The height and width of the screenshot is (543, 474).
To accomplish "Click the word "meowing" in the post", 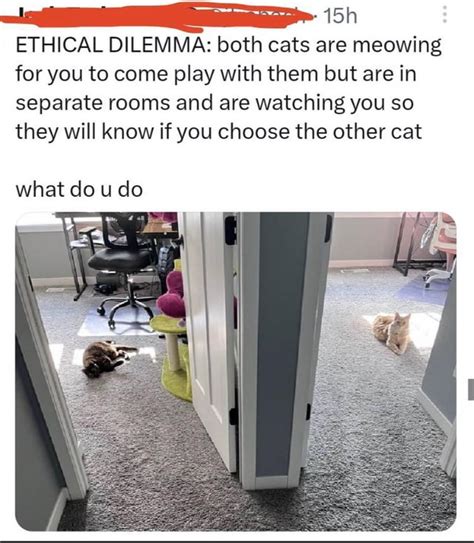I will 397,46.
